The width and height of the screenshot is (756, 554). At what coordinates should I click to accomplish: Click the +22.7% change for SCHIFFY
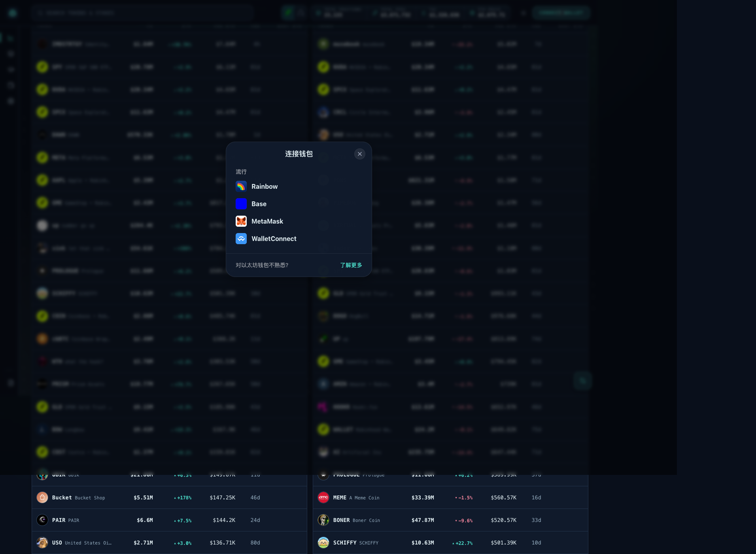[463, 543]
